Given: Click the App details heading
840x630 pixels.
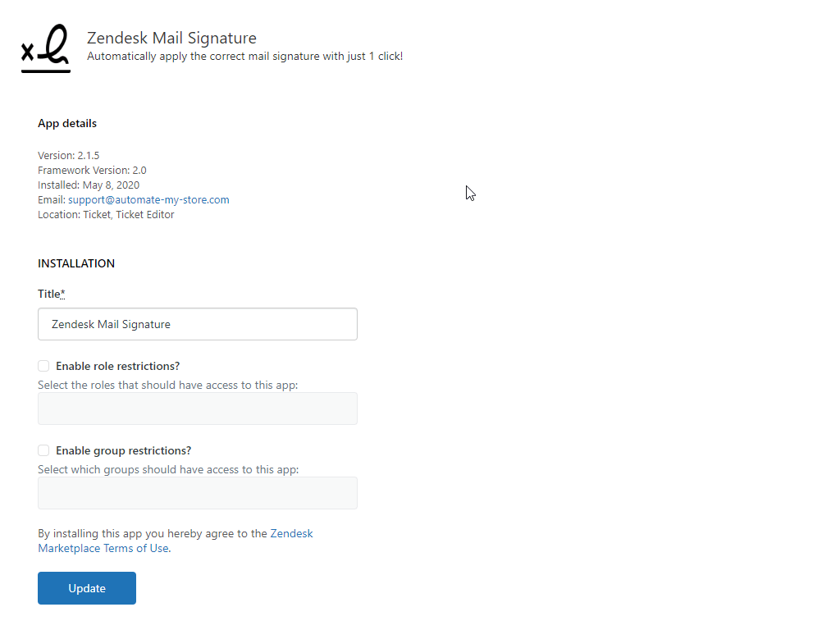Looking at the screenshot, I should pyautogui.click(x=67, y=123).
